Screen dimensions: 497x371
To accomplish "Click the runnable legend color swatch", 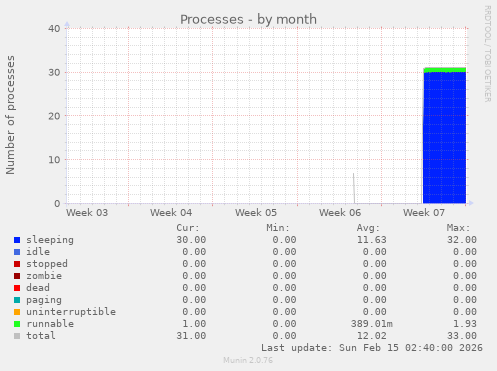I will (17, 324).
